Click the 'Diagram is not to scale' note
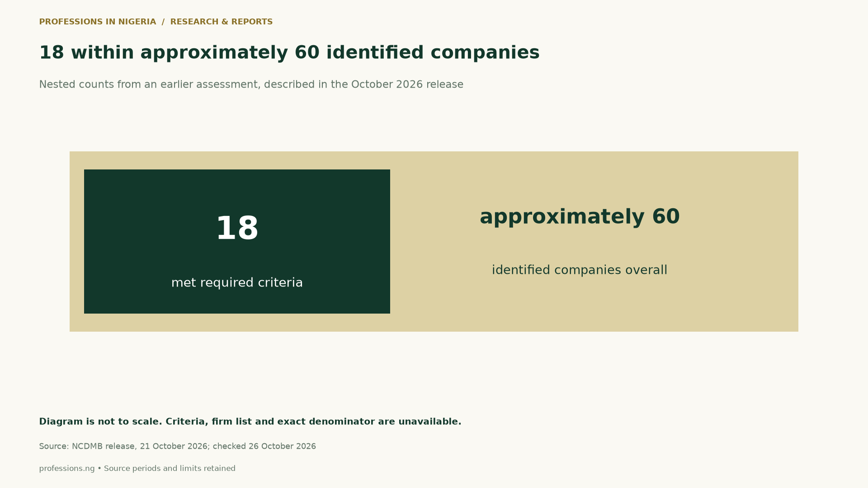868x488 pixels. pyautogui.click(x=250, y=422)
